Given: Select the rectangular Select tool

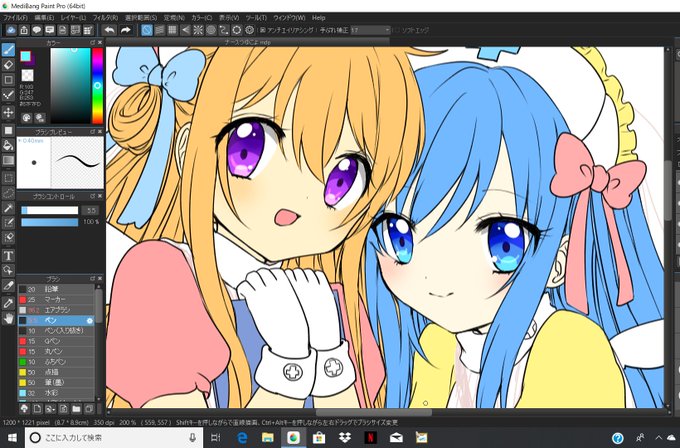Looking at the screenshot, I should tap(8, 178).
